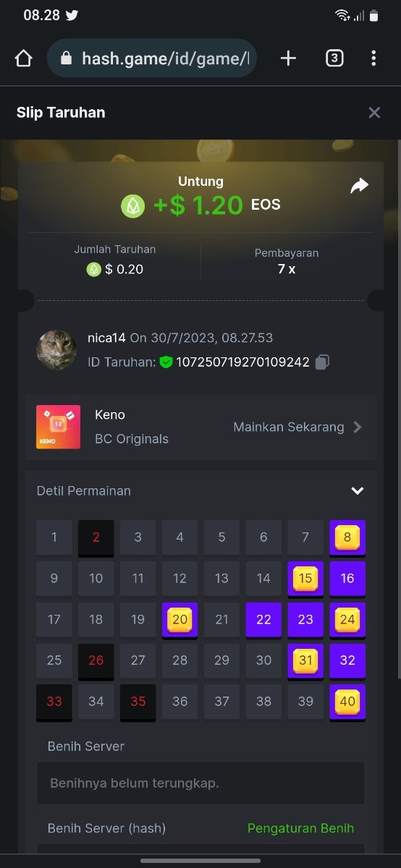
Task: Open the browser three-dot menu
Action: (x=373, y=59)
